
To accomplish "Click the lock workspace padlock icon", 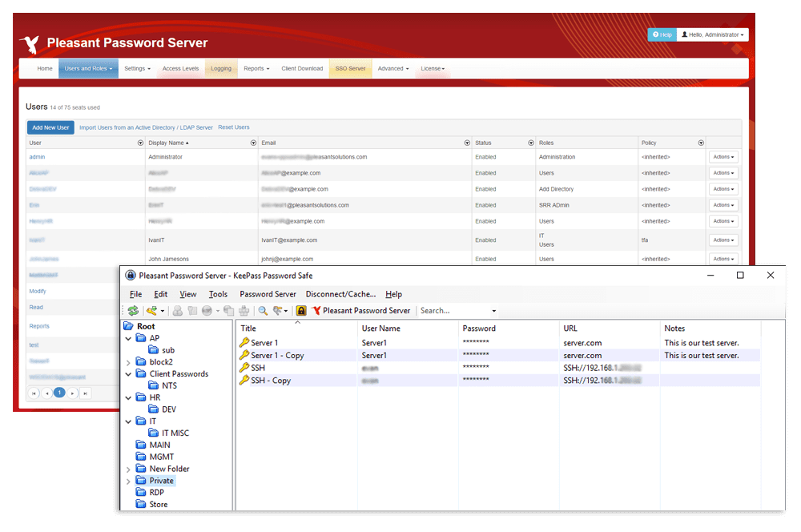I will pos(301,311).
